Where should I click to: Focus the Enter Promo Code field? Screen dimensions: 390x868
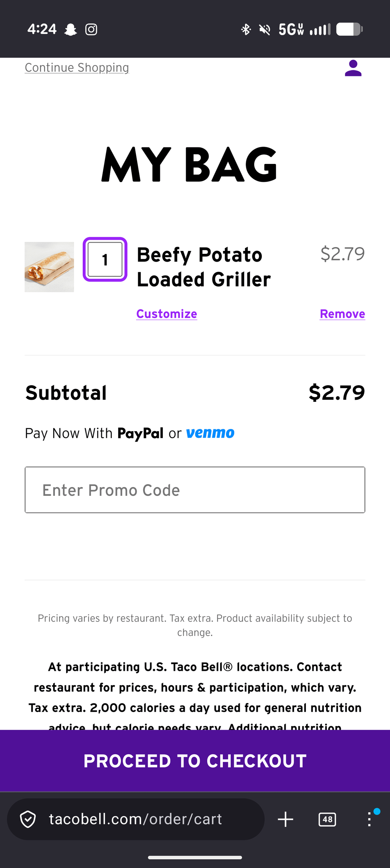195,490
